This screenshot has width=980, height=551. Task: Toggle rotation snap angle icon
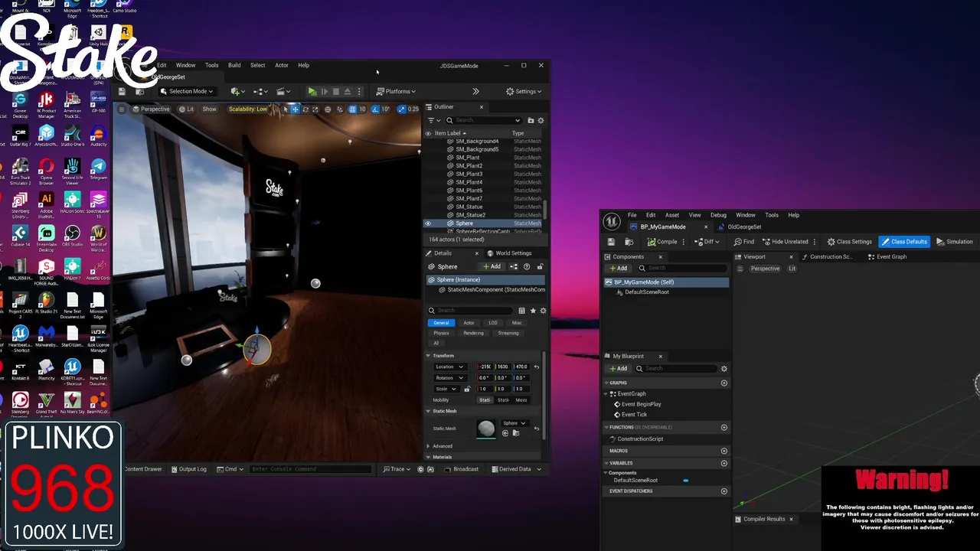[x=375, y=109]
